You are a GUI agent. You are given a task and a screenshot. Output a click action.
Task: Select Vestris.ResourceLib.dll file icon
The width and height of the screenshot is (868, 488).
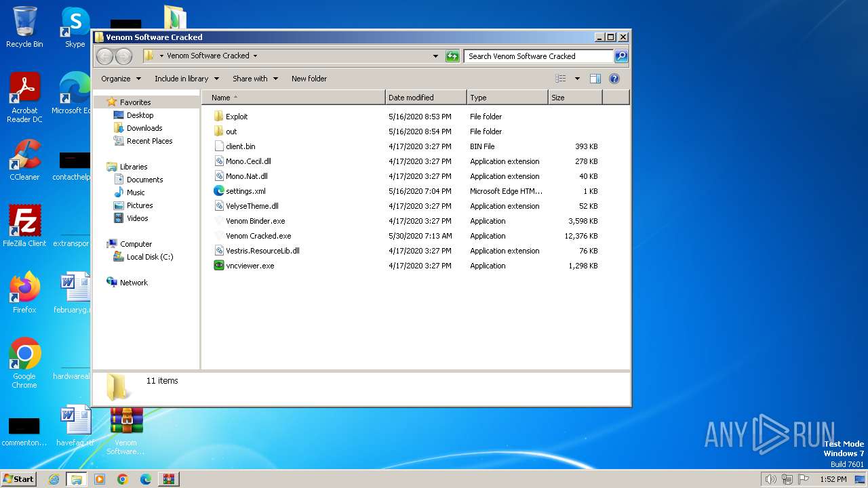[x=218, y=251]
